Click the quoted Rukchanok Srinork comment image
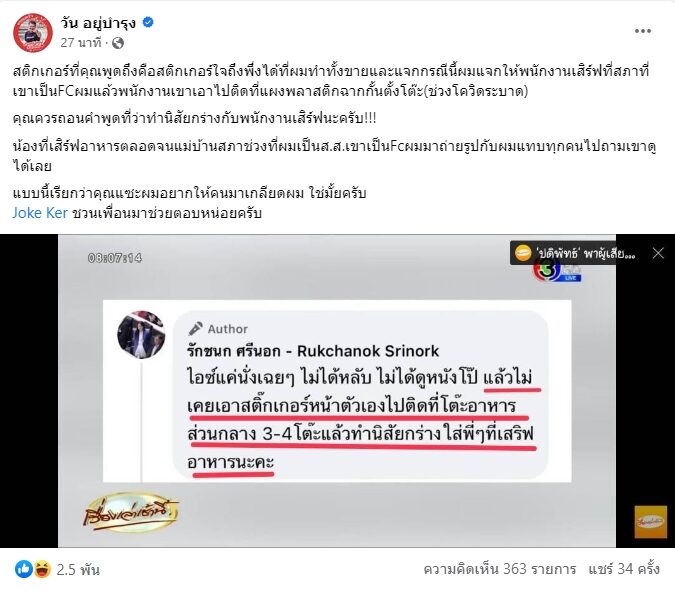Viewport: 675px width, 590px height. (337, 391)
